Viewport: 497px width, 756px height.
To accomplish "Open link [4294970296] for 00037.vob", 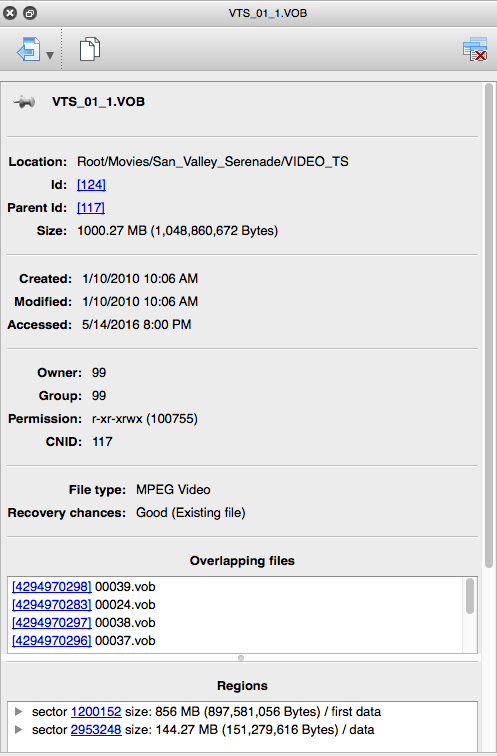I will click(52, 641).
